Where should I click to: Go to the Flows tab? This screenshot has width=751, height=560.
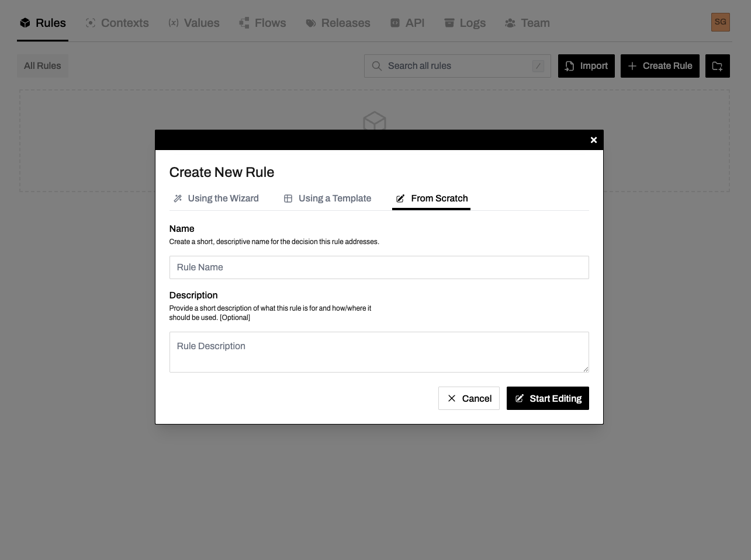point(262,23)
